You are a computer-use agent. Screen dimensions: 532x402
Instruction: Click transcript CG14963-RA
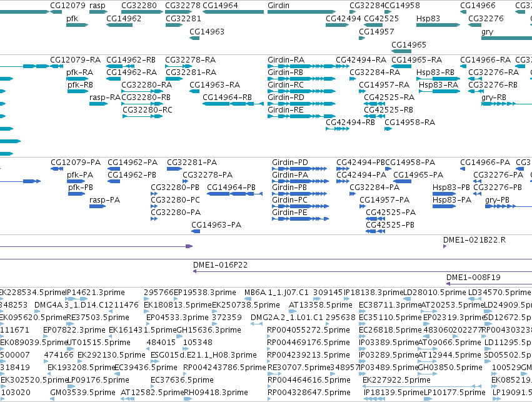(x=194, y=91)
